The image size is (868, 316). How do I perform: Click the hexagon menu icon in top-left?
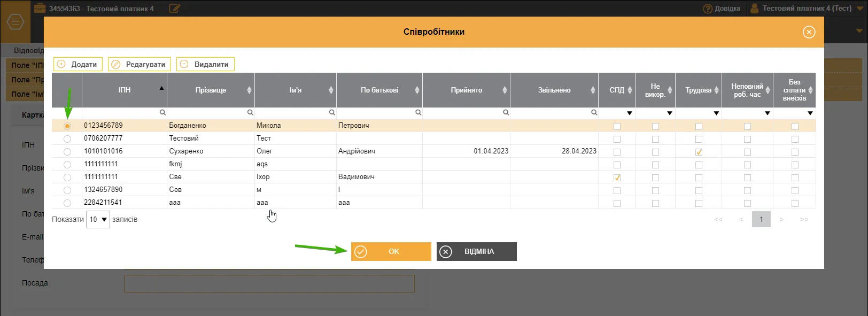pos(15,22)
